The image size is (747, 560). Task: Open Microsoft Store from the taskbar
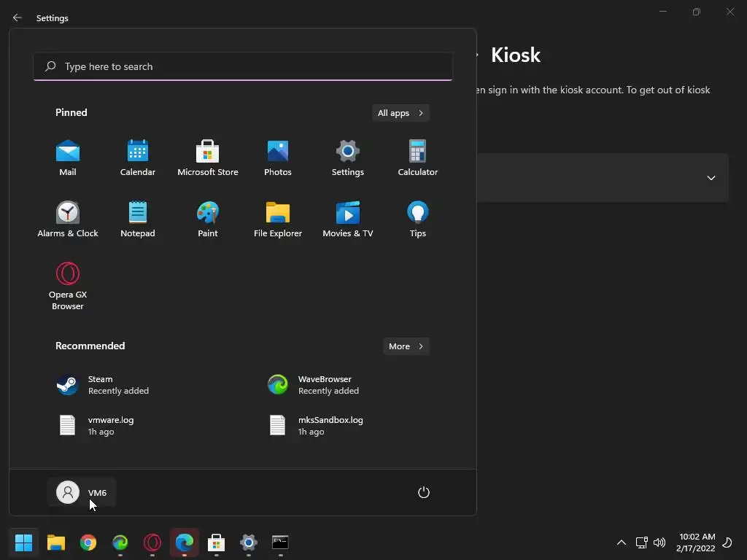(x=216, y=542)
